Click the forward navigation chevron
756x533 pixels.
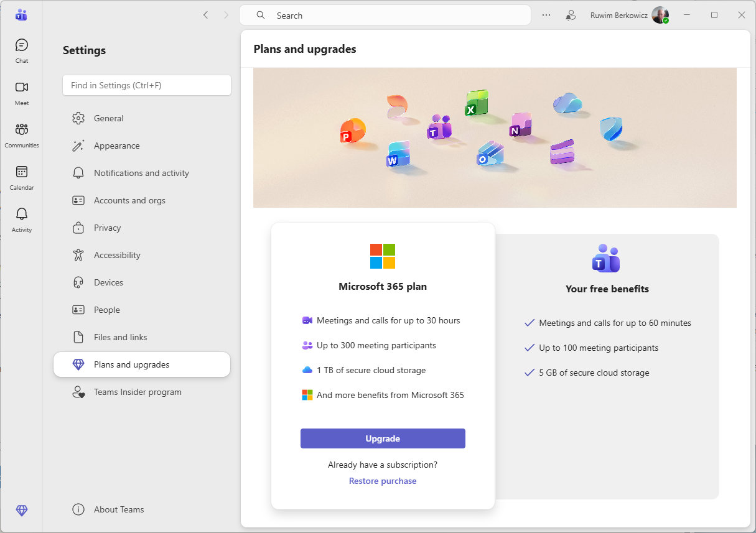tap(226, 14)
